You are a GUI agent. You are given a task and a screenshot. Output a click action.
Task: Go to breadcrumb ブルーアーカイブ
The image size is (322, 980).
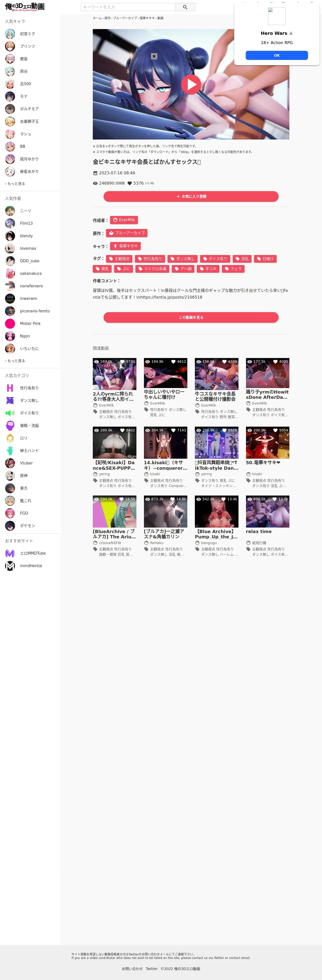point(125,18)
